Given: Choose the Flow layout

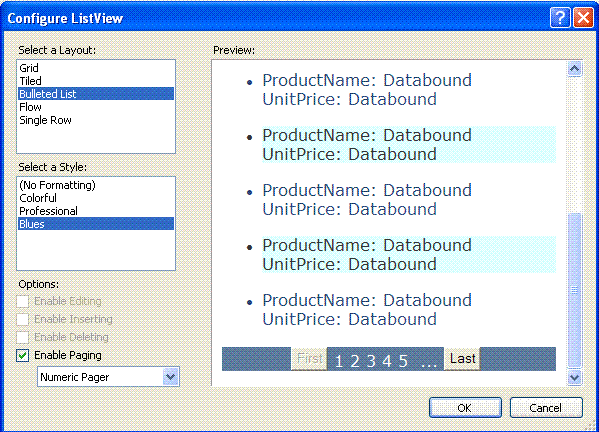Looking at the screenshot, I should (x=96, y=107).
